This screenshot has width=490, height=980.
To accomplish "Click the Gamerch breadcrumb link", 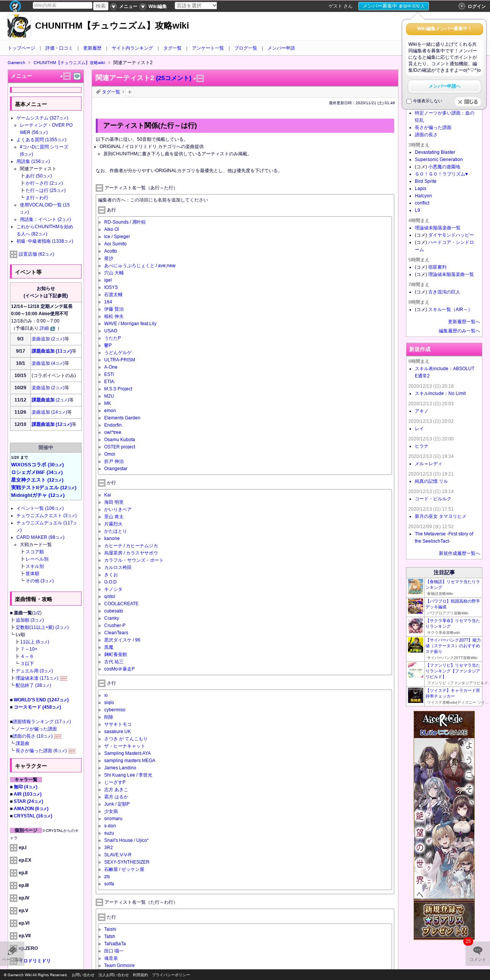I will point(16,63).
